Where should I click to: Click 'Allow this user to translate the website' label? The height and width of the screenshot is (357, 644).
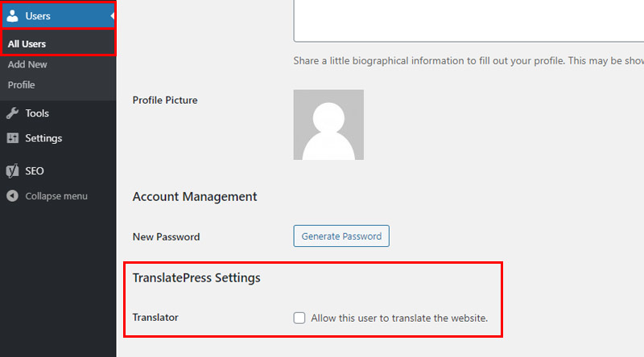[399, 318]
